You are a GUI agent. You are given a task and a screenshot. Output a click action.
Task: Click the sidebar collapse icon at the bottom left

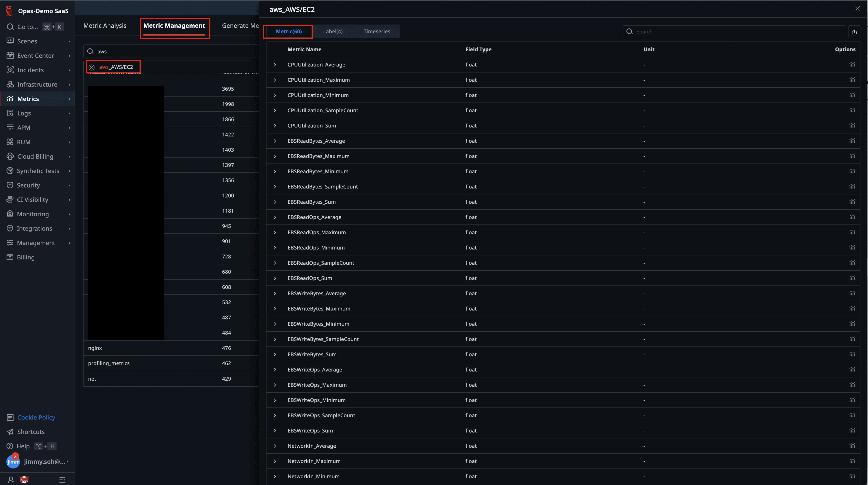62,480
